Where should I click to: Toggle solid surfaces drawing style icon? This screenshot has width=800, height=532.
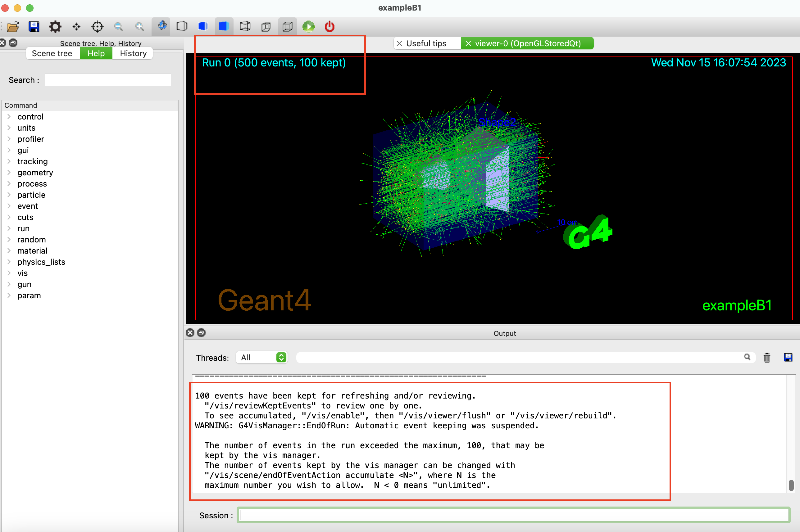point(224,26)
